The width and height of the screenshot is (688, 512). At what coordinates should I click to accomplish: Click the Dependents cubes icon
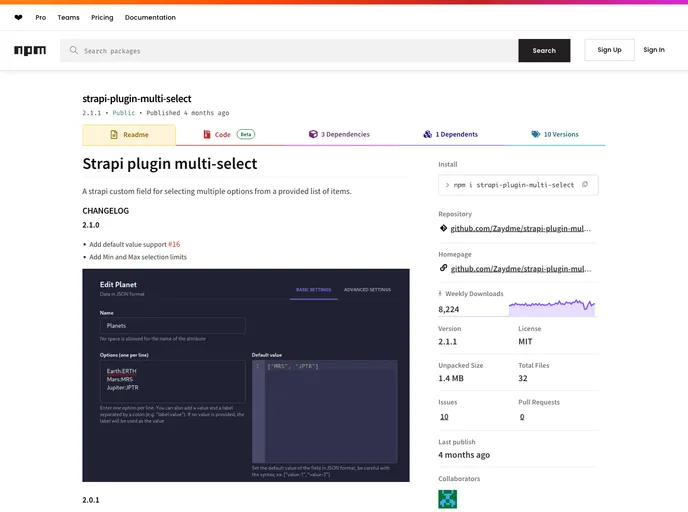(427, 134)
